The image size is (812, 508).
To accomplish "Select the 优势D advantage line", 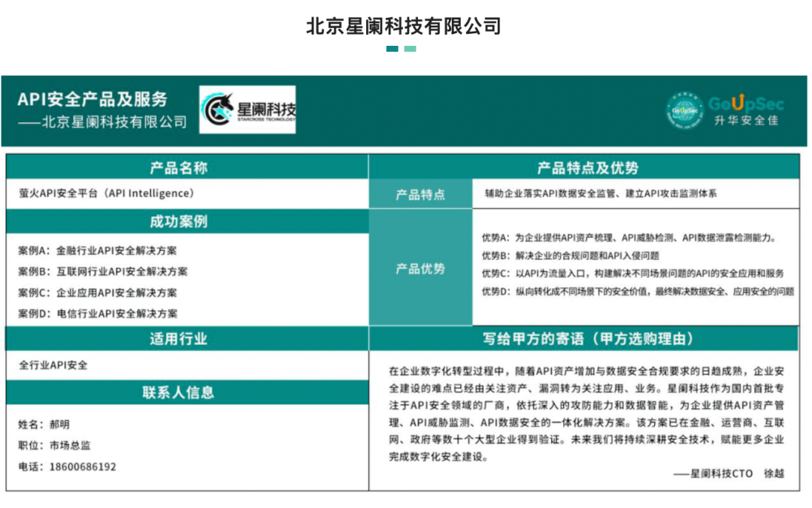I will [x=638, y=292].
